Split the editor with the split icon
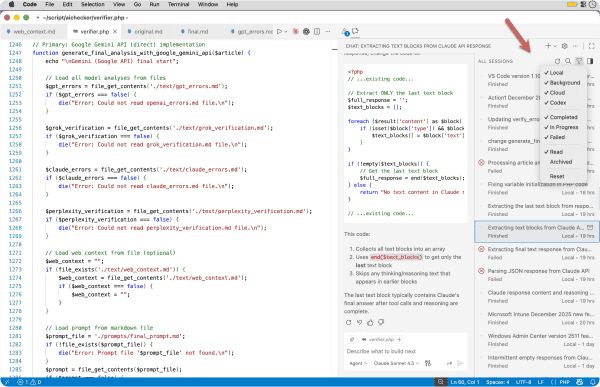This screenshot has width=600, height=387. click(317, 31)
